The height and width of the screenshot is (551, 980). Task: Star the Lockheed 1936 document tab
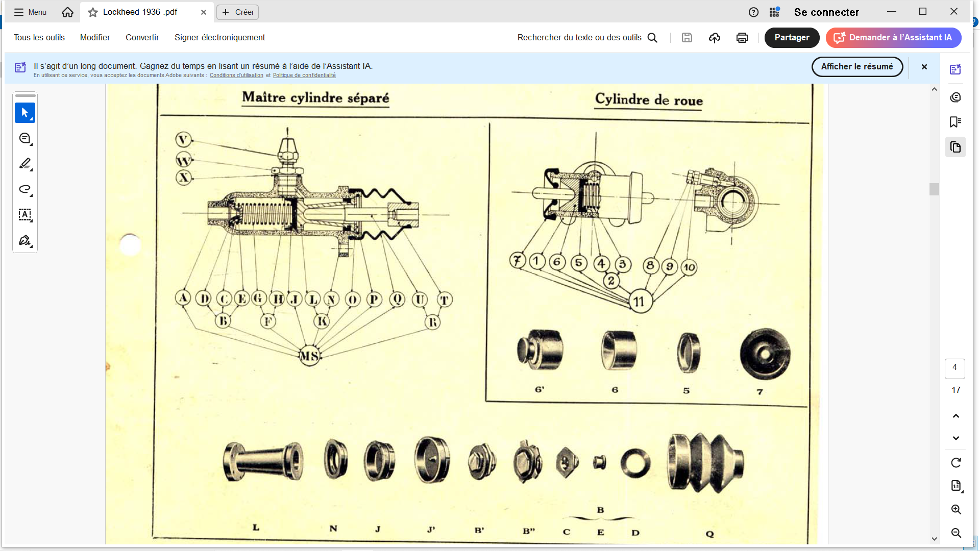(x=92, y=12)
